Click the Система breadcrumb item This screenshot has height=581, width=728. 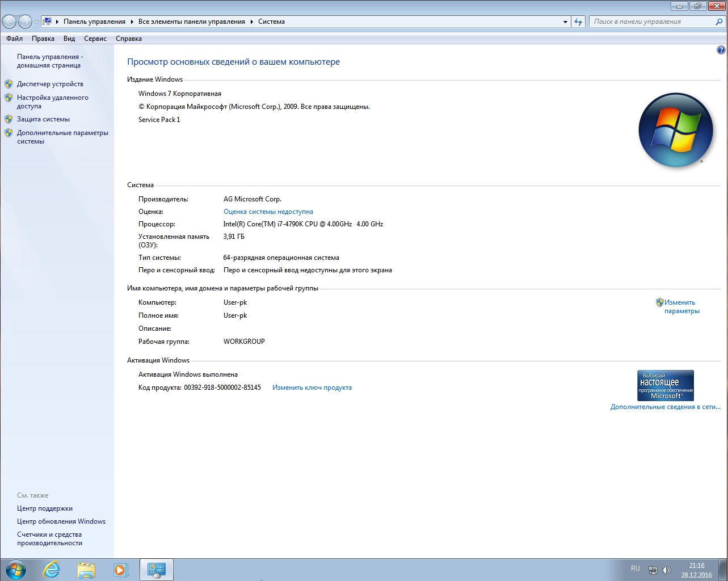tap(271, 22)
